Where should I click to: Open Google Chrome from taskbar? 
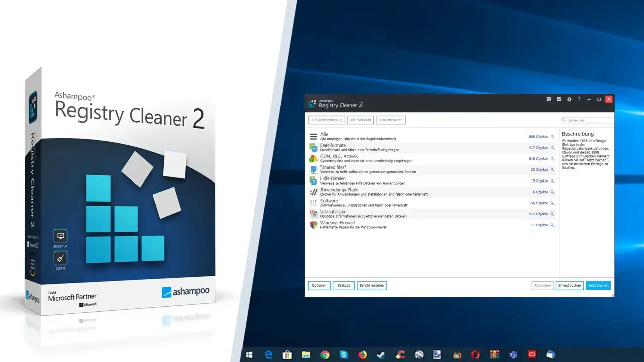[x=325, y=355]
